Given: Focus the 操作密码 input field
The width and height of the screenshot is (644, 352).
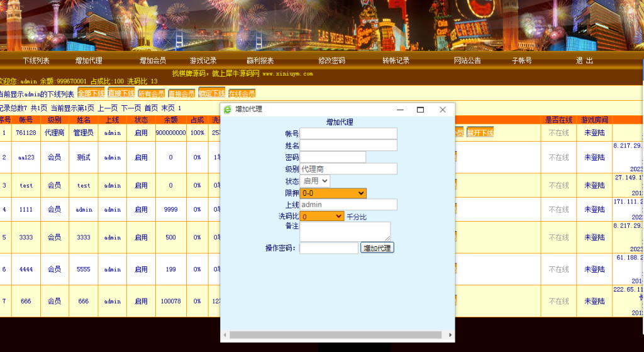Looking at the screenshot, I should pyautogui.click(x=328, y=248).
